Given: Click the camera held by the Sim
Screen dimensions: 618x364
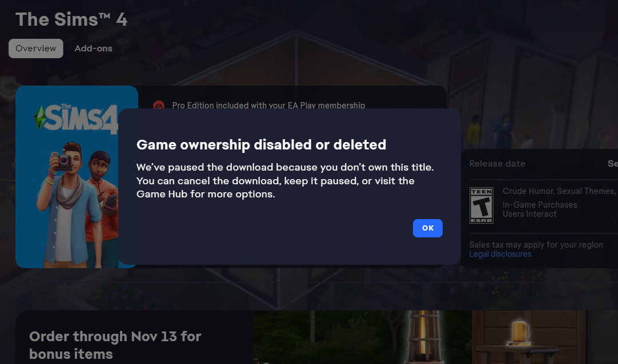Looking at the screenshot, I should click(x=63, y=160).
